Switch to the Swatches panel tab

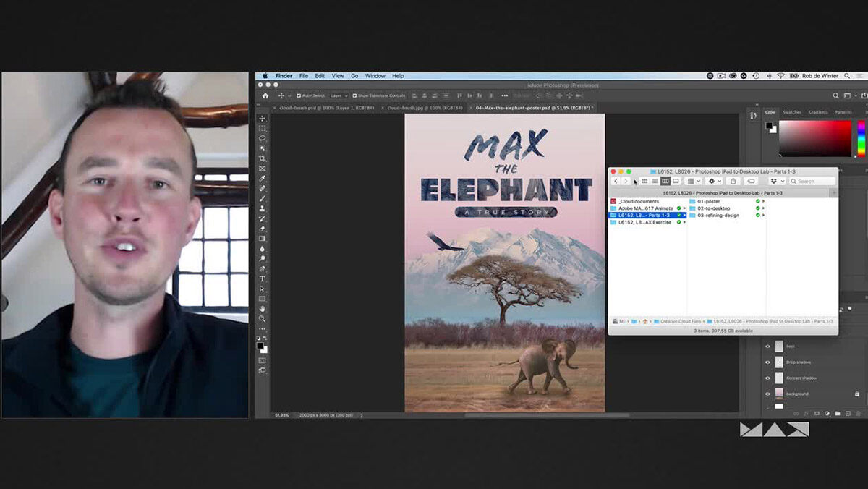pyautogui.click(x=792, y=112)
